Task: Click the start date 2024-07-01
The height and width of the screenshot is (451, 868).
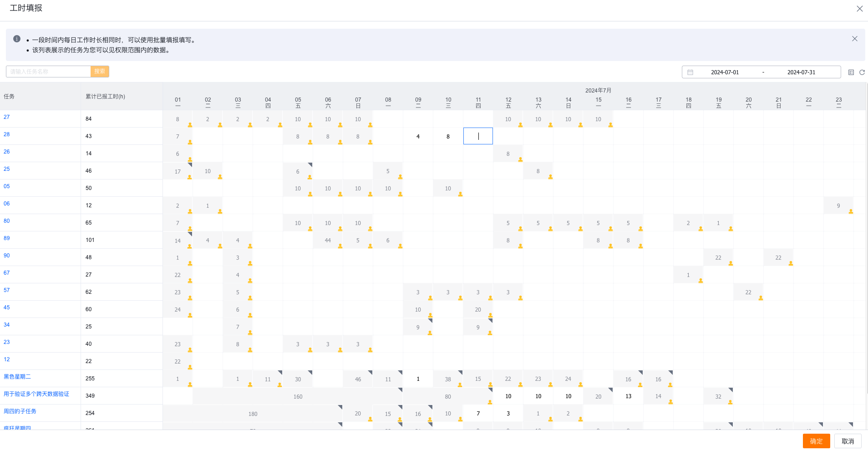Action: pos(725,72)
